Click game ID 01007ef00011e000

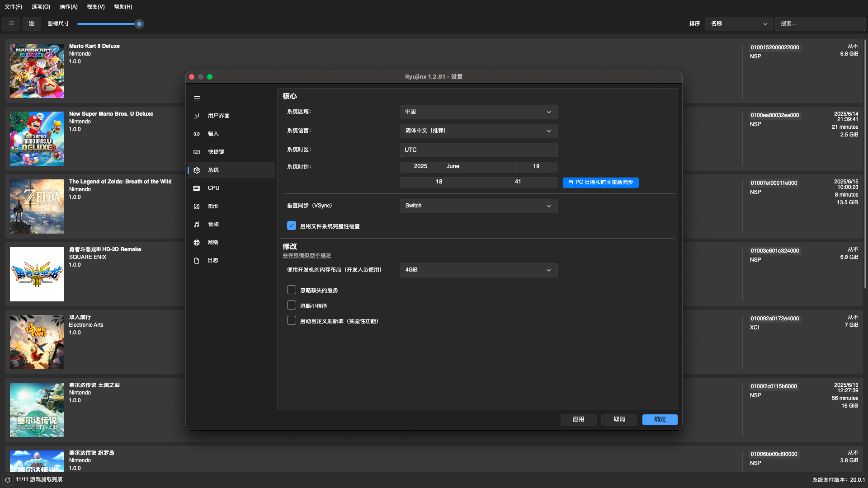(x=774, y=183)
